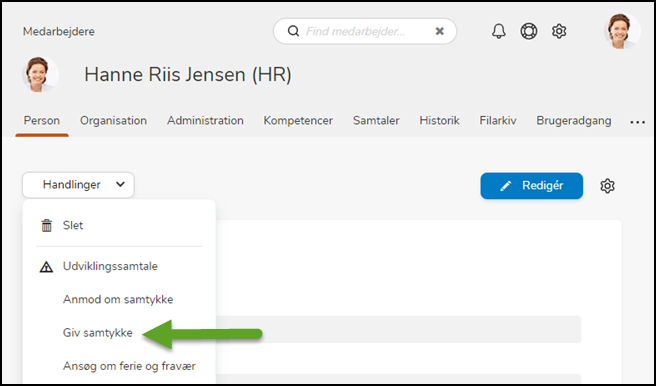The height and width of the screenshot is (386, 656).
Task: Select Giv samtykke from the menu
Action: tap(97, 333)
